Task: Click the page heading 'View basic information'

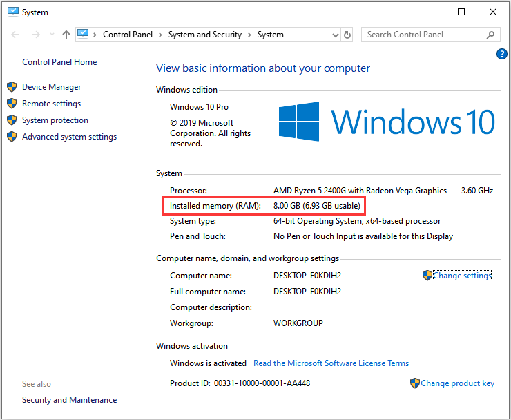Action: pyautogui.click(x=263, y=68)
